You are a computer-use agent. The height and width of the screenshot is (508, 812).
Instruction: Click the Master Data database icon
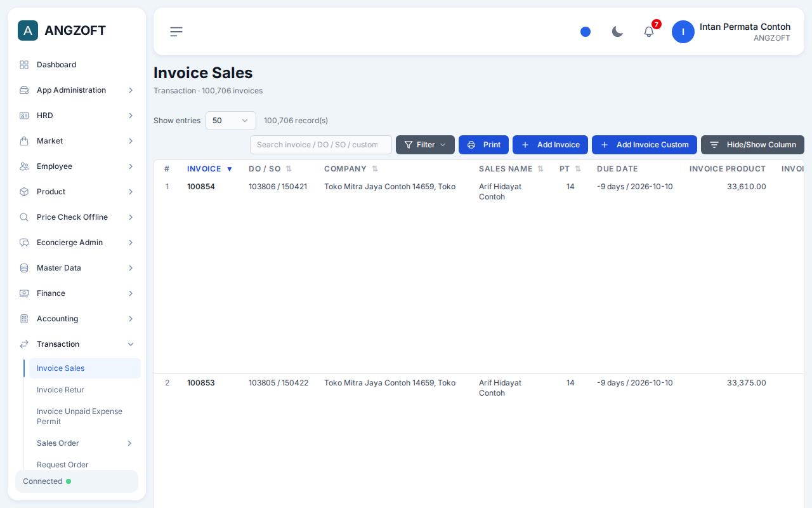coord(24,268)
